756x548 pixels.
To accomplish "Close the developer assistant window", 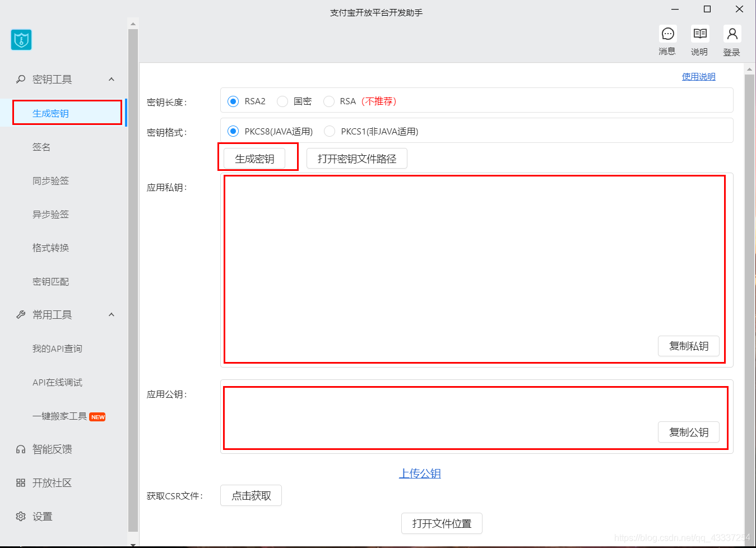I will 739,9.
